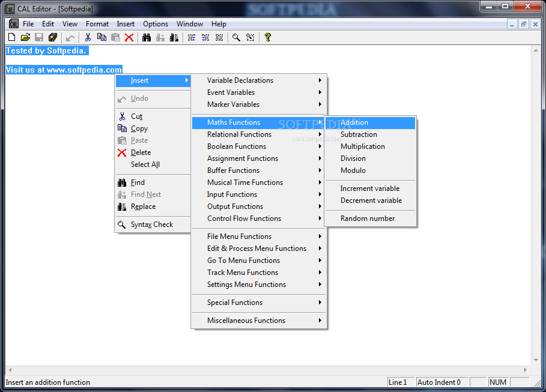Click the Open folder toolbar icon

point(25,37)
